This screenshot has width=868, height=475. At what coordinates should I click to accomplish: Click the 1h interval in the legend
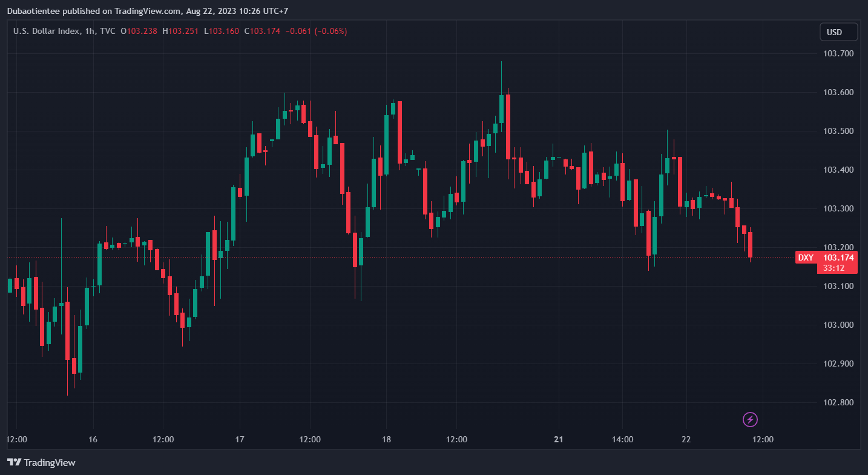click(x=90, y=31)
